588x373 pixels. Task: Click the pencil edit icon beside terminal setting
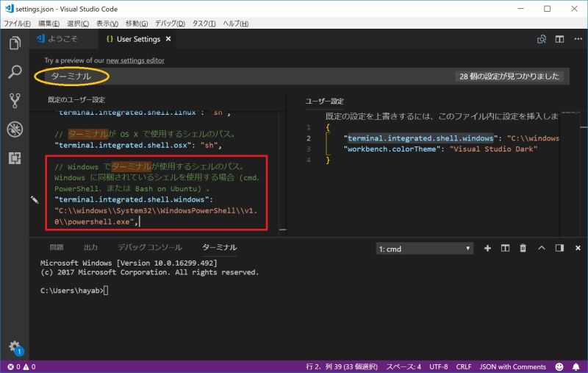tap(35, 199)
